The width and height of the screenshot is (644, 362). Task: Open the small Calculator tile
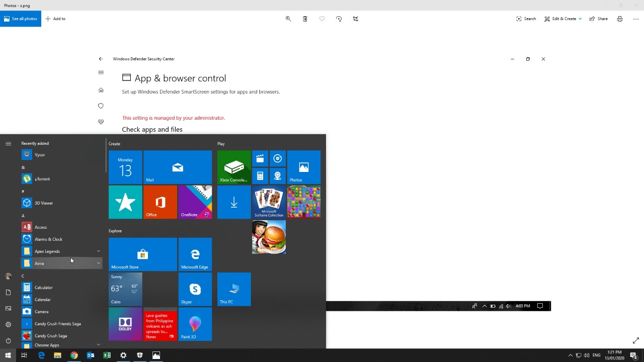pyautogui.click(x=260, y=176)
